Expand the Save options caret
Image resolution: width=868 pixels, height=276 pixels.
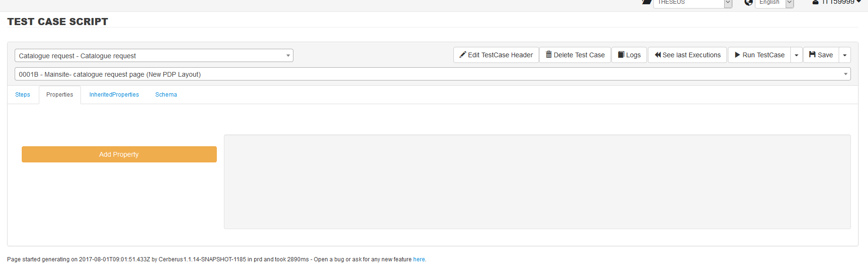pos(845,55)
